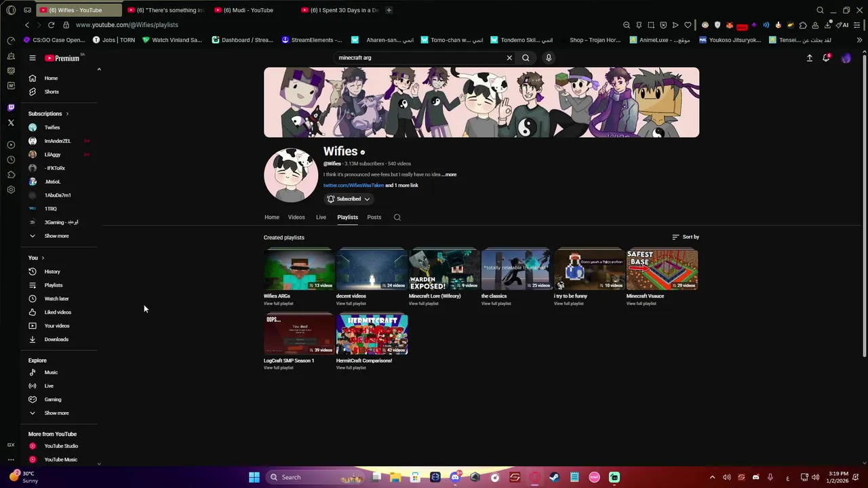Viewport: 868px width, 488px height.
Task: Go back to previous page
Action: click(27, 25)
